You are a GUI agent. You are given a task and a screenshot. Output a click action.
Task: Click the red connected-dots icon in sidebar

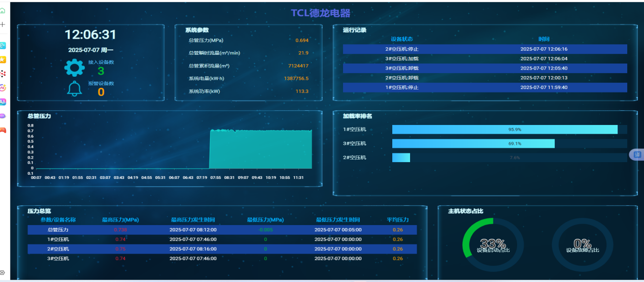pyautogui.click(x=3, y=74)
